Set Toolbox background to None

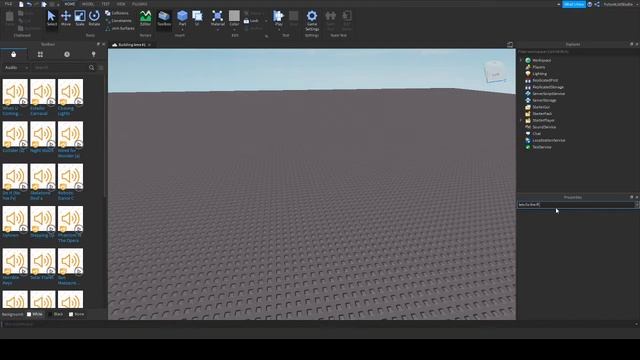76,314
